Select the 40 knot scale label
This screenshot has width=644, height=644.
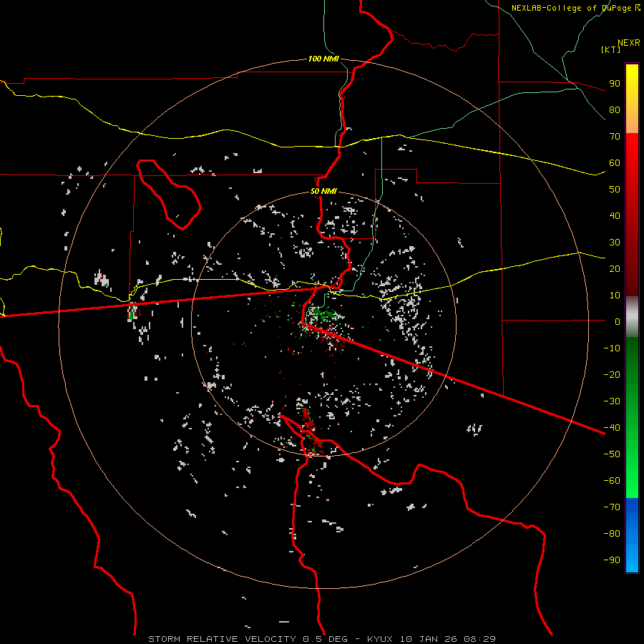click(x=615, y=216)
